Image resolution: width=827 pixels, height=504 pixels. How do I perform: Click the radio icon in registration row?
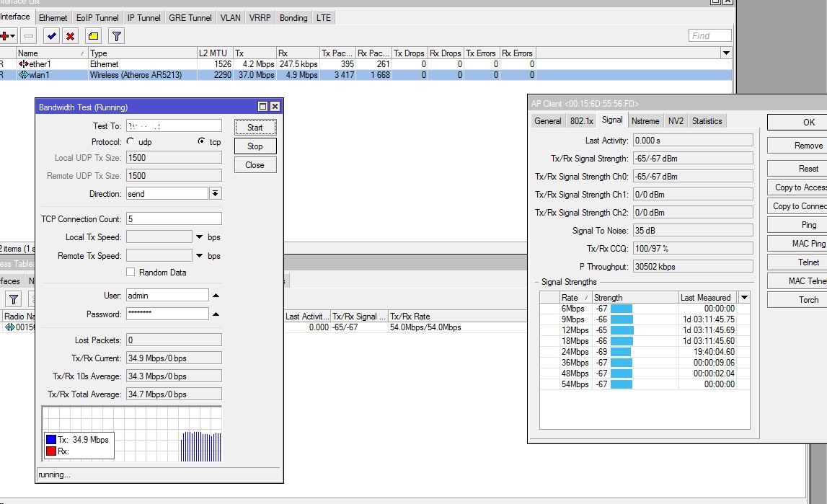pyautogui.click(x=9, y=327)
